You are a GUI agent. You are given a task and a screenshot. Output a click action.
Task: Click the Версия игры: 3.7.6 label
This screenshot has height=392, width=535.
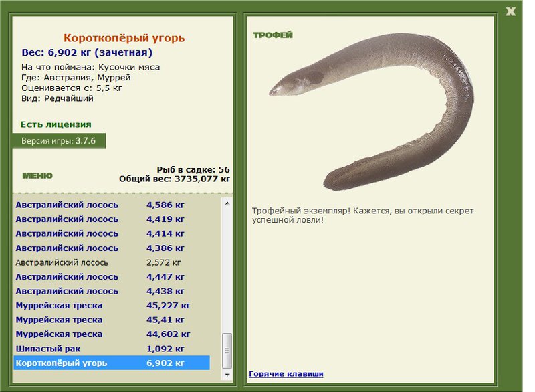tap(58, 141)
